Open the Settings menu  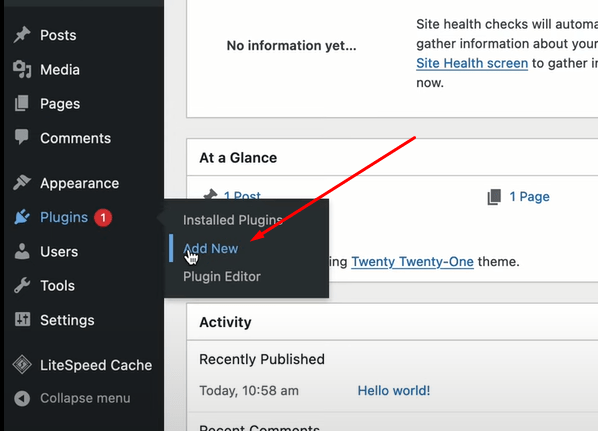[67, 320]
